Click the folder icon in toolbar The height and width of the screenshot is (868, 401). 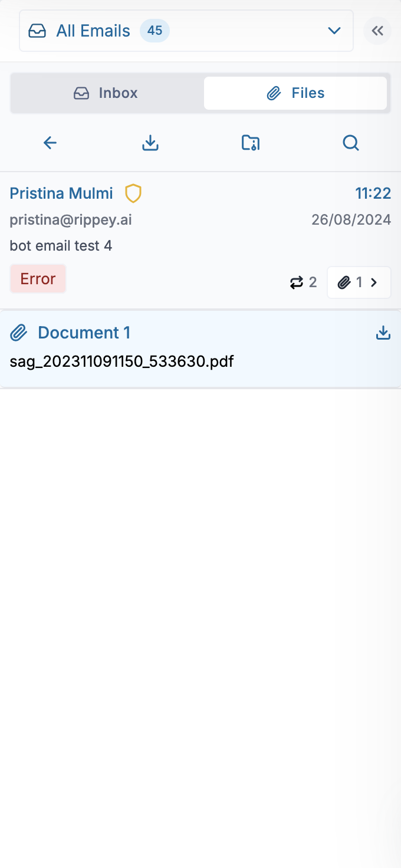[x=251, y=143]
